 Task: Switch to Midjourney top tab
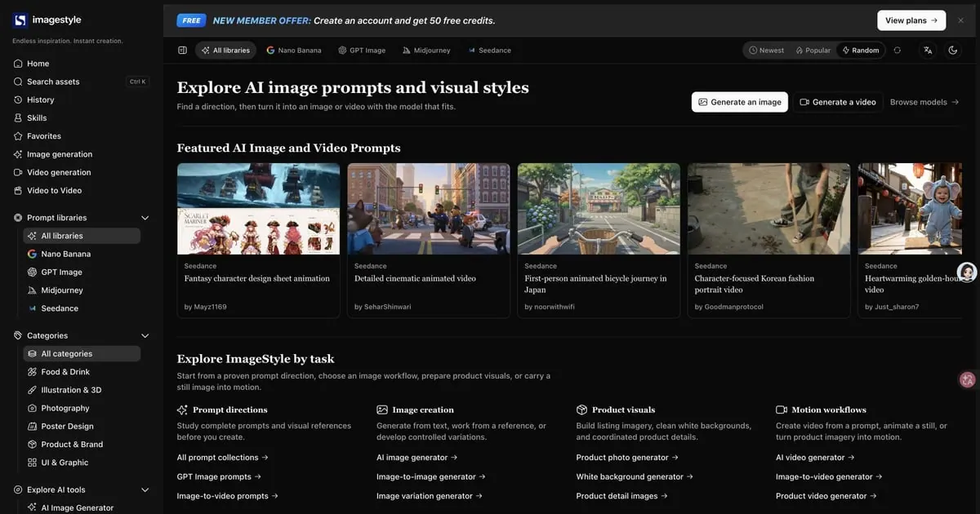[426, 50]
